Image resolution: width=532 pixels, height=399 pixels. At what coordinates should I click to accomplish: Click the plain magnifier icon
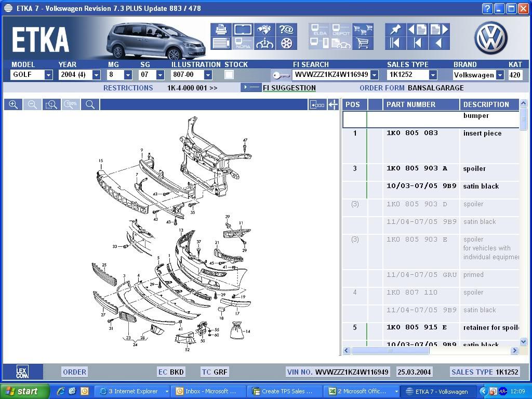pyautogui.click(x=90, y=104)
